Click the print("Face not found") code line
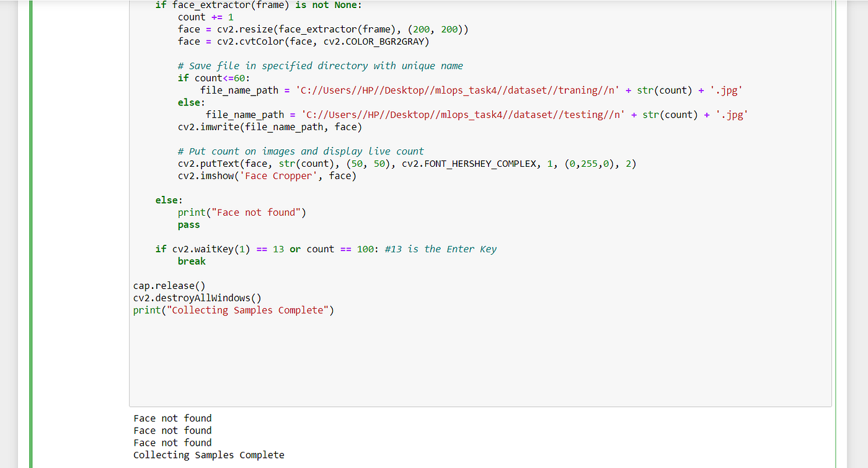This screenshot has width=868, height=468. point(242,213)
